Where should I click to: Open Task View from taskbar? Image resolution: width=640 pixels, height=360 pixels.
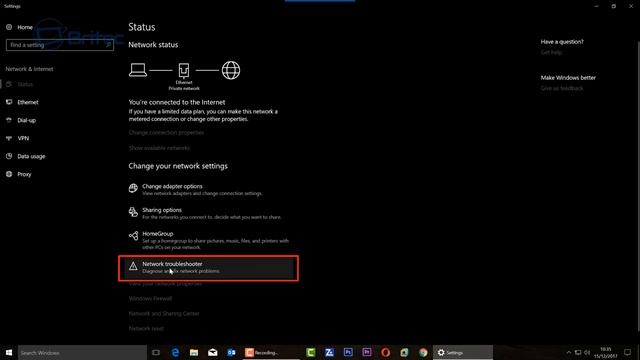[156, 352]
